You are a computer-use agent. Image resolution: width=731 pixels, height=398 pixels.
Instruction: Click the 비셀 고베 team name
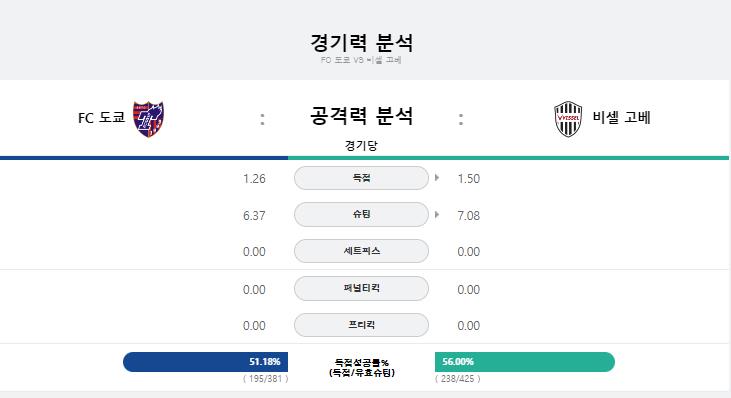(621, 117)
